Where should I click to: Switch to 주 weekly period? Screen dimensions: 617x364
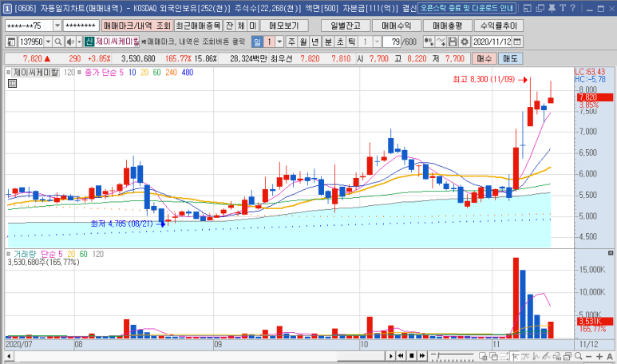291,42
